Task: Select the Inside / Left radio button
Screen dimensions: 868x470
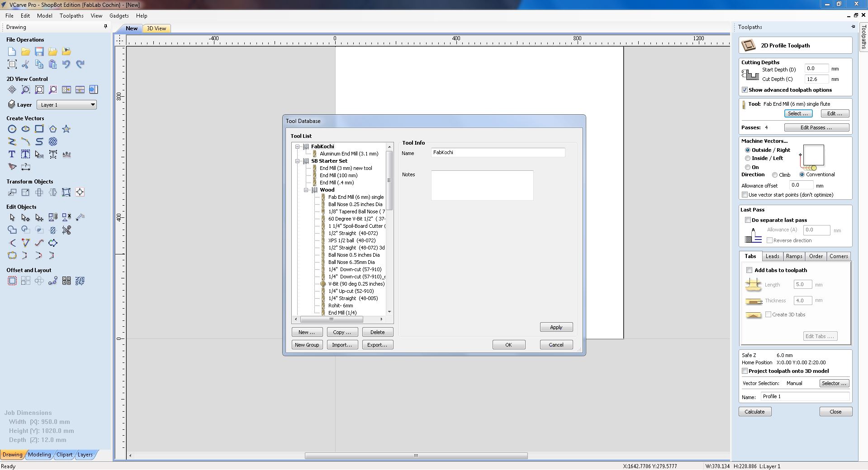Action: pos(748,158)
